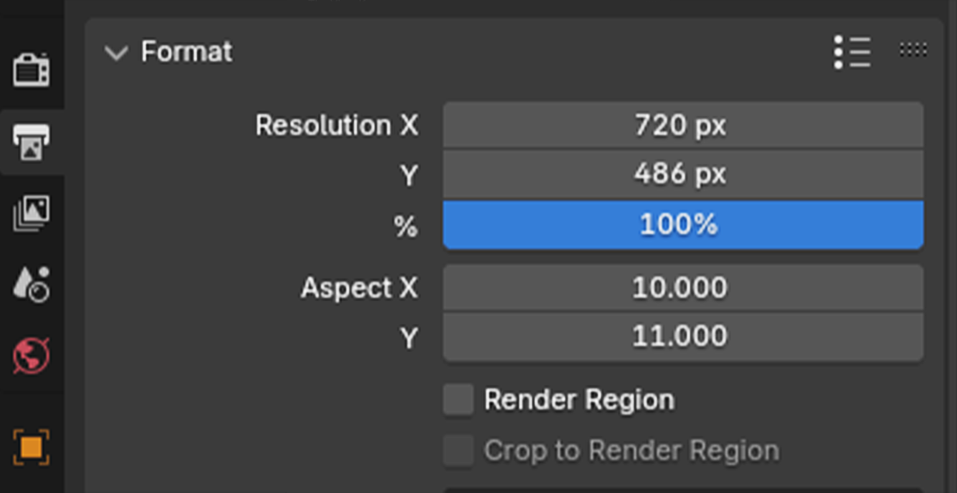Toggle the Crop to Render Region checkbox

[x=458, y=451]
